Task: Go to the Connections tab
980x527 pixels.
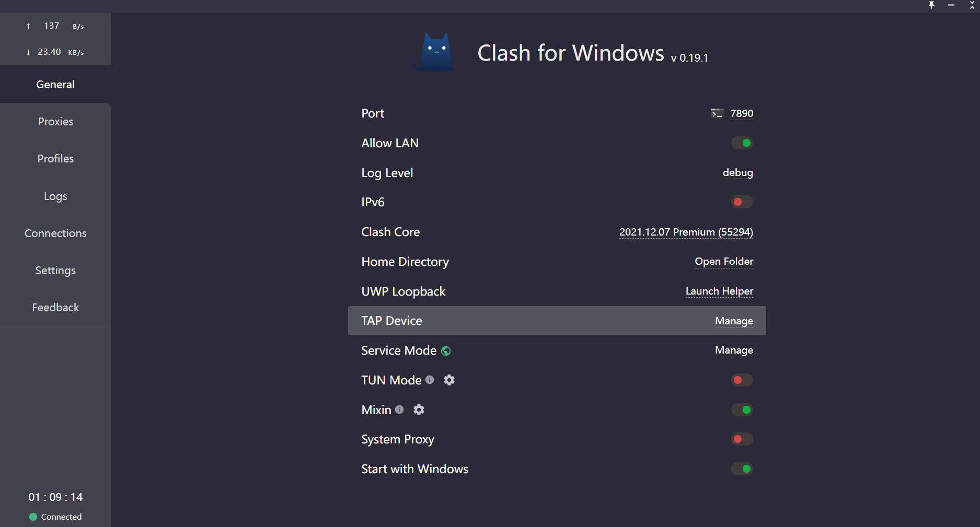Action: pyautogui.click(x=55, y=233)
